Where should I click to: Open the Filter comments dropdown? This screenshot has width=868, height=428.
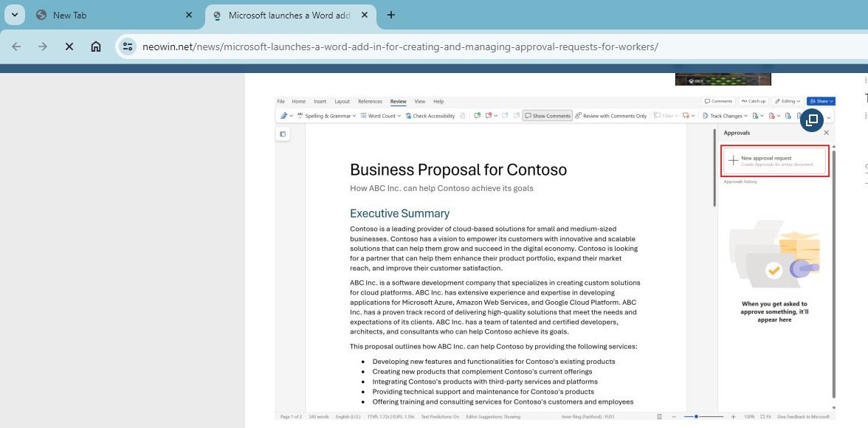[666, 116]
